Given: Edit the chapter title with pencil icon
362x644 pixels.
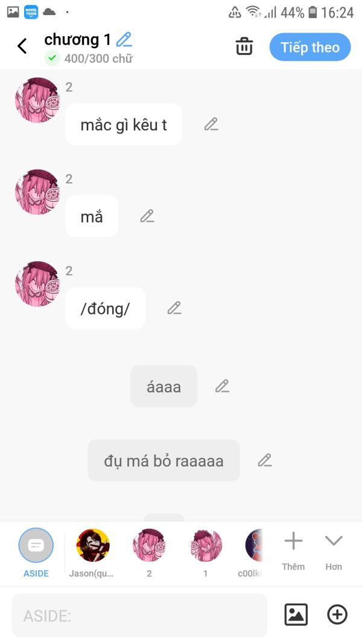Looking at the screenshot, I should 124,40.
